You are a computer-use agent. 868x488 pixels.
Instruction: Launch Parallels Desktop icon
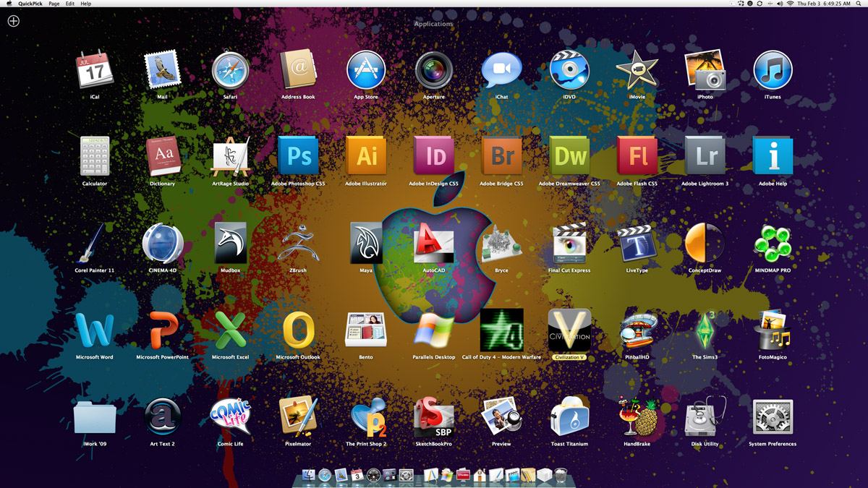[433, 330]
